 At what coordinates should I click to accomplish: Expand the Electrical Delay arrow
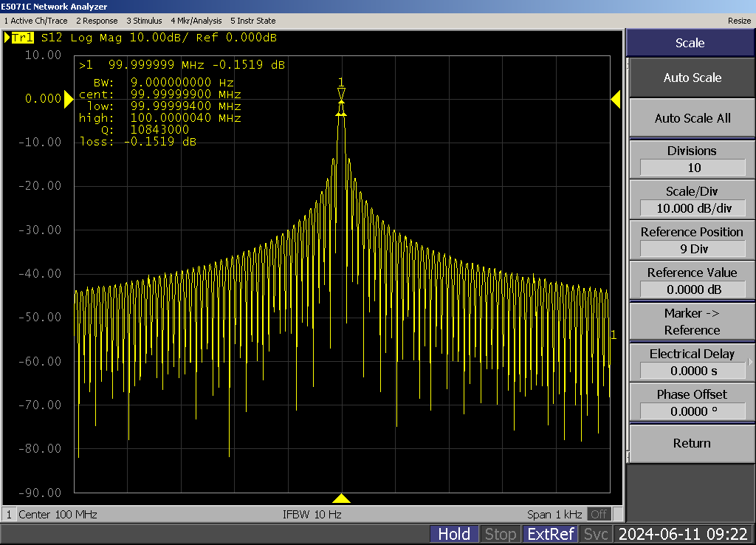pos(751,362)
